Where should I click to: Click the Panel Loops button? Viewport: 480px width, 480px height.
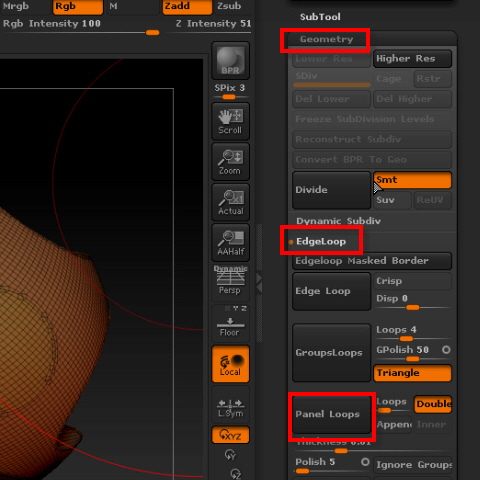331,415
